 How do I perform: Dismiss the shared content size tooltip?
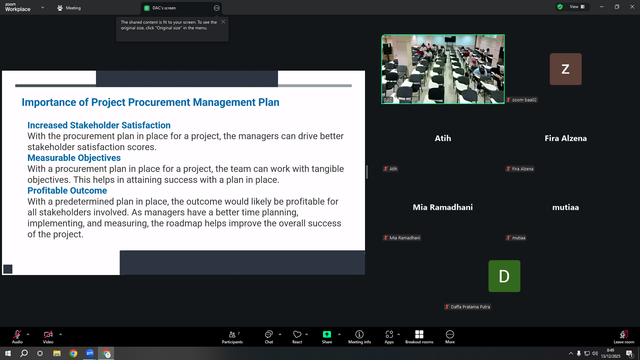223,22
